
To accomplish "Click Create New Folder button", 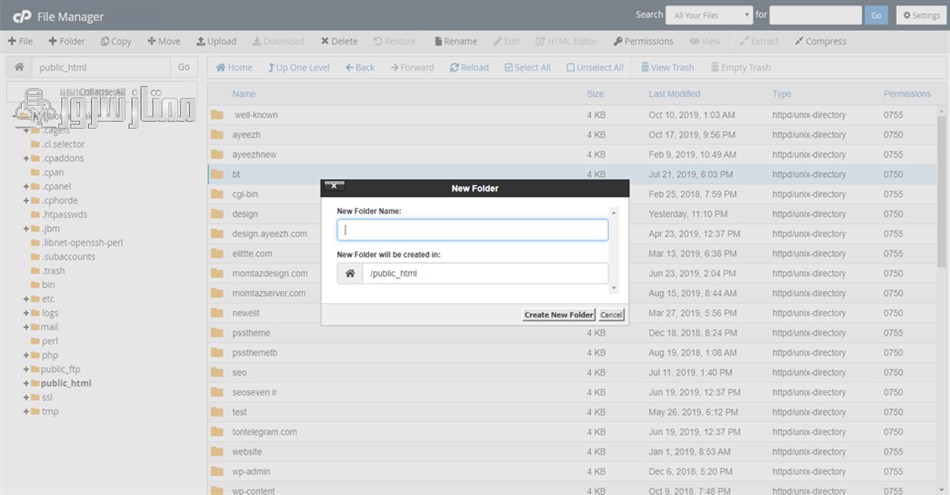I will pos(559,314).
